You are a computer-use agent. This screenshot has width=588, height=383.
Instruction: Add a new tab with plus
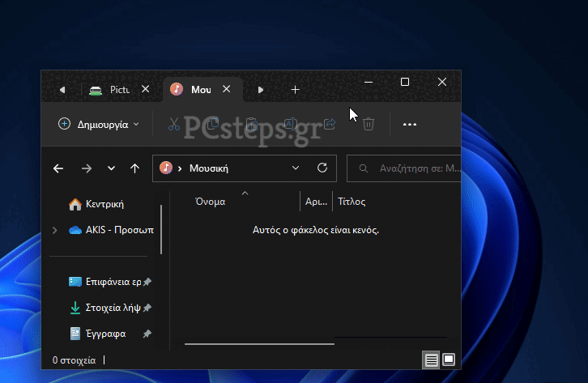295,90
